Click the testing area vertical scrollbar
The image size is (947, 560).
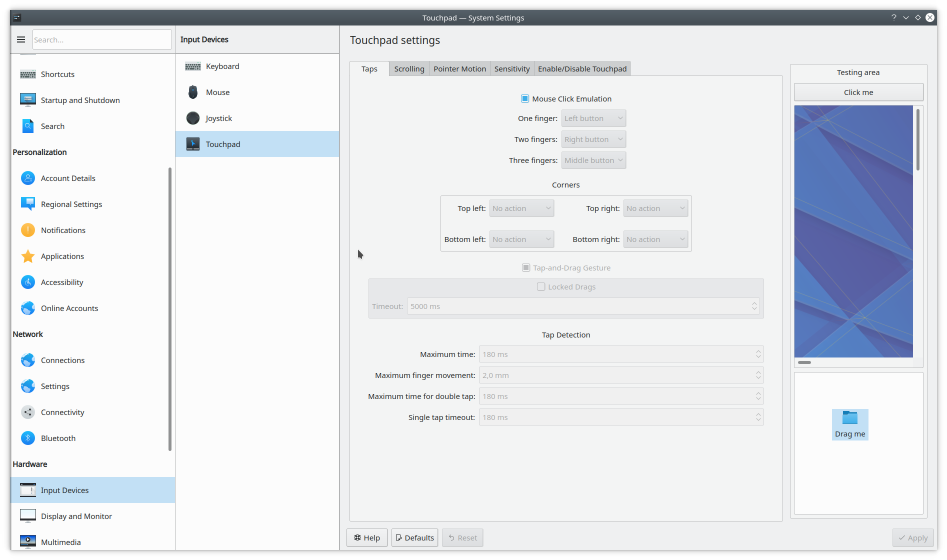[x=918, y=140]
